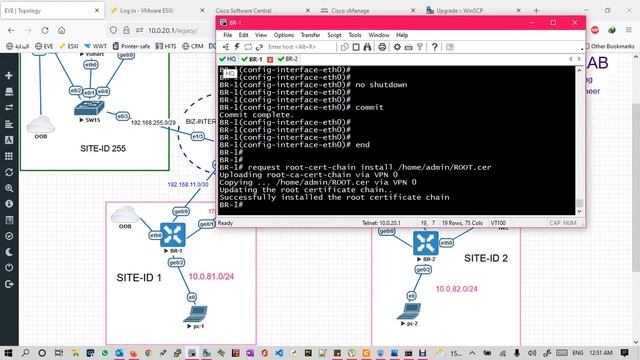Click terminal scrollbar up arrow

click(x=579, y=70)
